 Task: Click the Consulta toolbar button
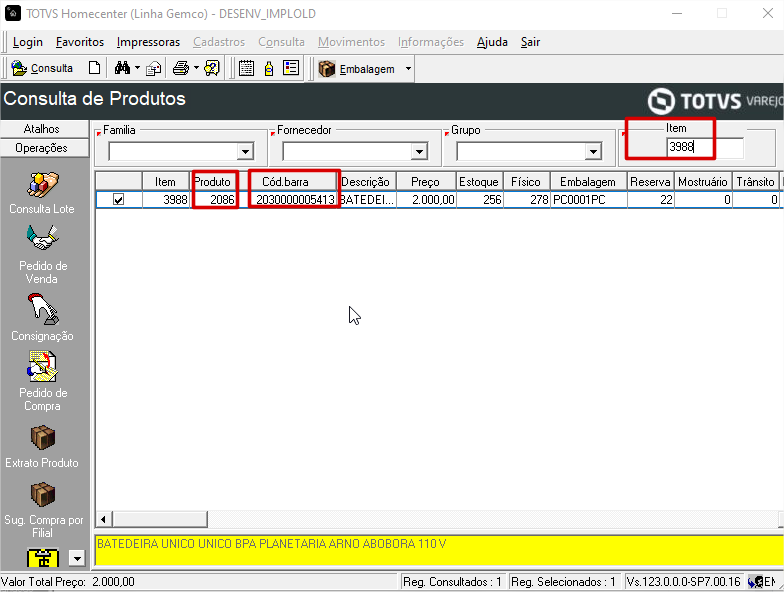pyautogui.click(x=42, y=68)
